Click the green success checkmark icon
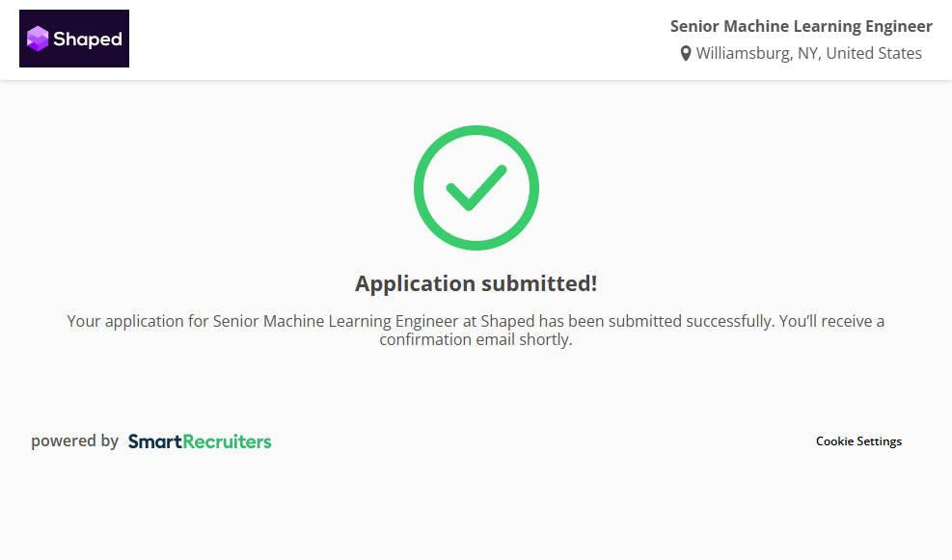The height and width of the screenshot is (560, 952). (x=476, y=188)
